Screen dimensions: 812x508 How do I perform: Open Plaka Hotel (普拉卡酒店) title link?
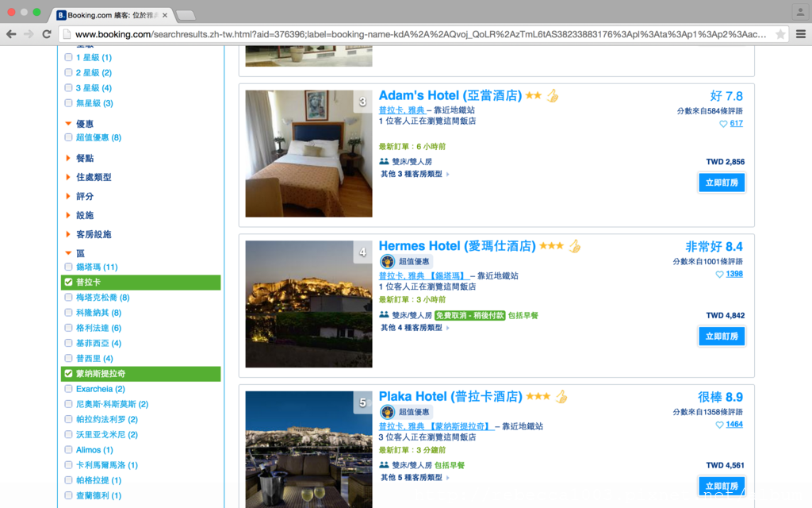click(450, 397)
